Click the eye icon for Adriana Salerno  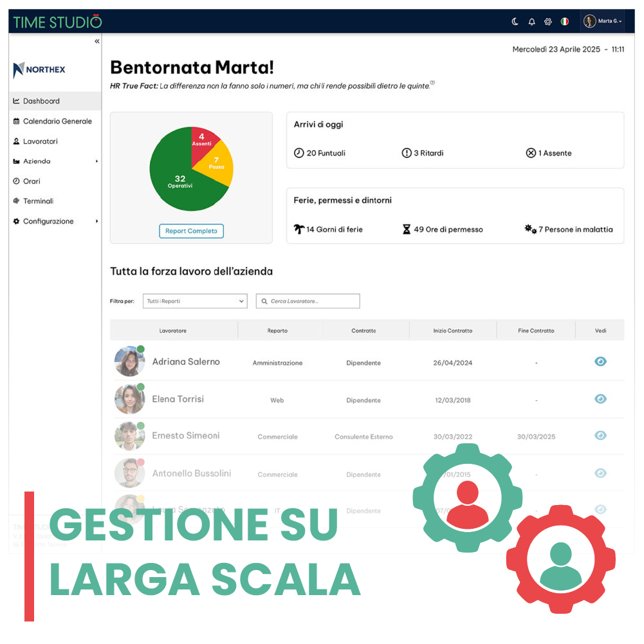tap(600, 362)
